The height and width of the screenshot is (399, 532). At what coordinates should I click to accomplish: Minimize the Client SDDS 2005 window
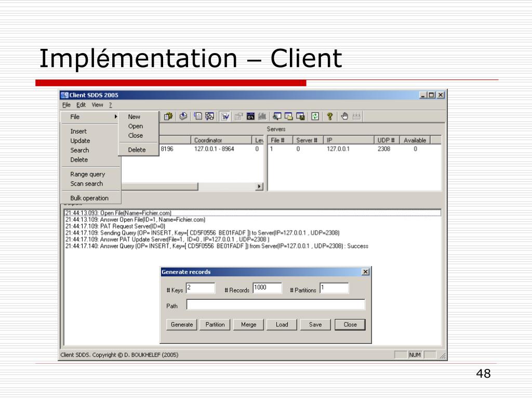[423, 95]
